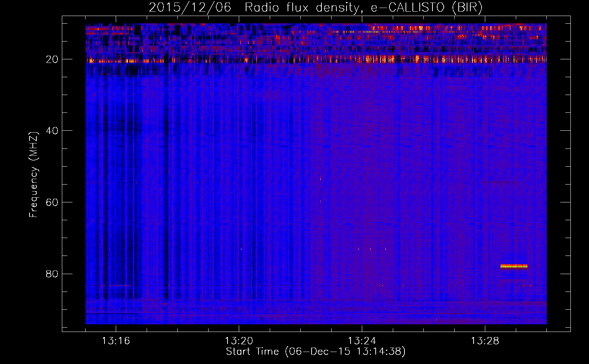Click the date '2015/12/06' in the title
The width and height of the screenshot is (589, 364).
click(x=190, y=8)
